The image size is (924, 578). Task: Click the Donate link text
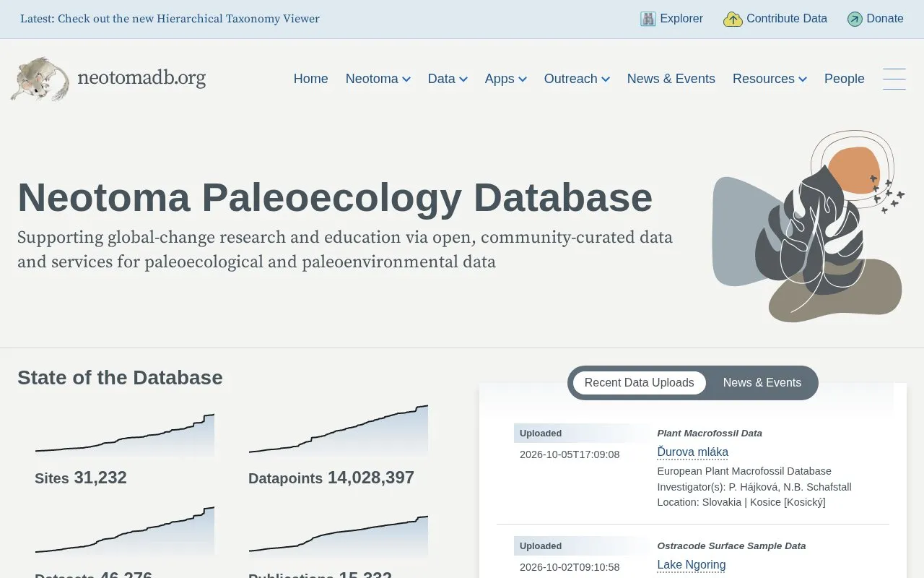coord(885,19)
